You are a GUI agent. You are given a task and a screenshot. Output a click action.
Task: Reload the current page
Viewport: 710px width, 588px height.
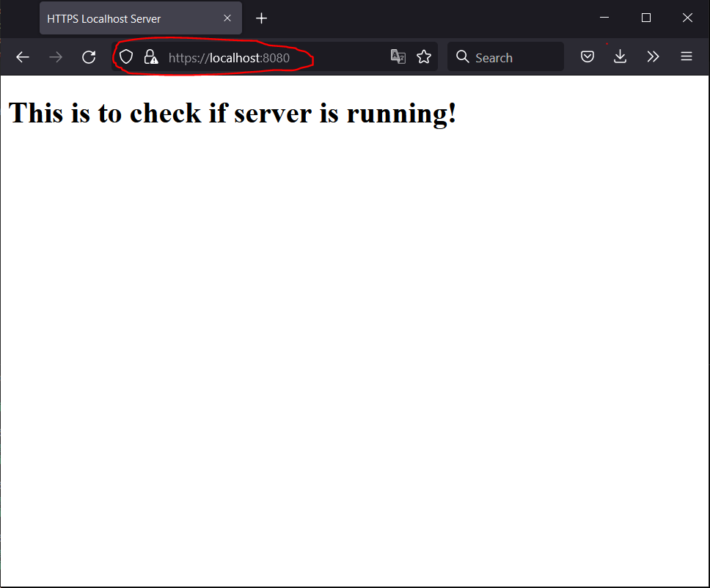pyautogui.click(x=89, y=57)
